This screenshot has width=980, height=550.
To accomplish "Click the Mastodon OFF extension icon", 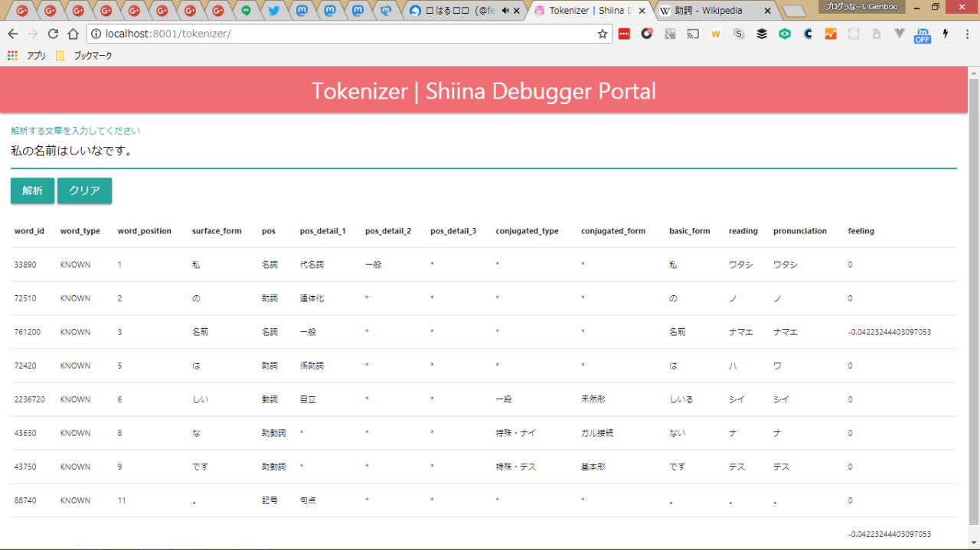I will point(922,34).
